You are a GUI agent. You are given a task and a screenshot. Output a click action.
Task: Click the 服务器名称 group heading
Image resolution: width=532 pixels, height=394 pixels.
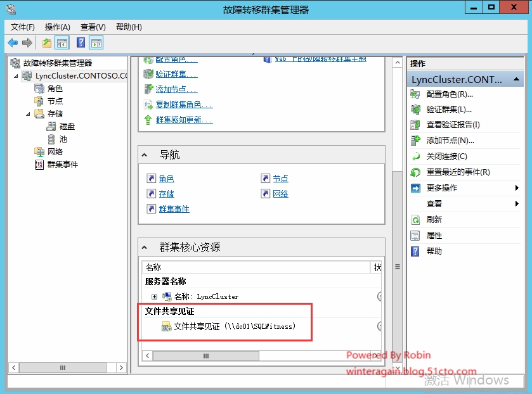tap(165, 281)
